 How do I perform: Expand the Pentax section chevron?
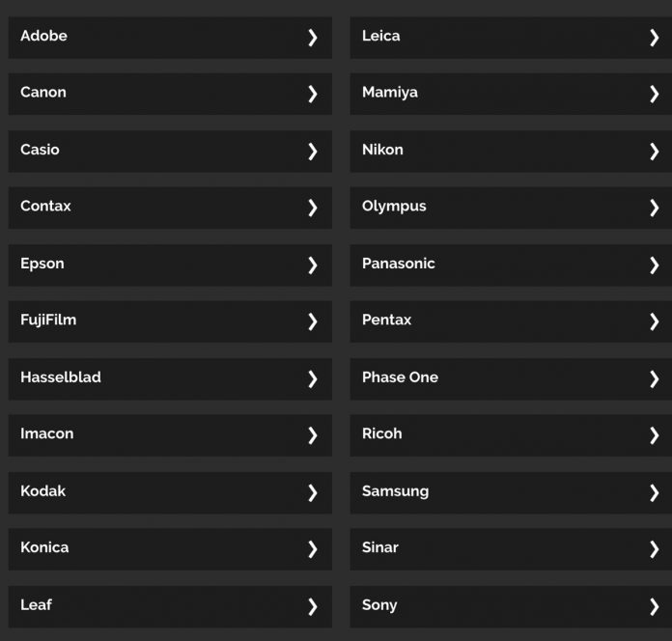(x=654, y=321)
